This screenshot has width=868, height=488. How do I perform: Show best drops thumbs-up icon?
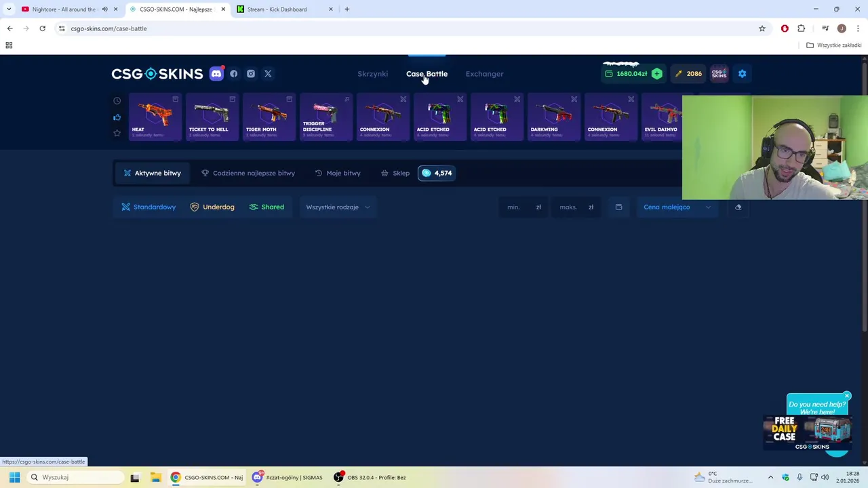point(117,117)
